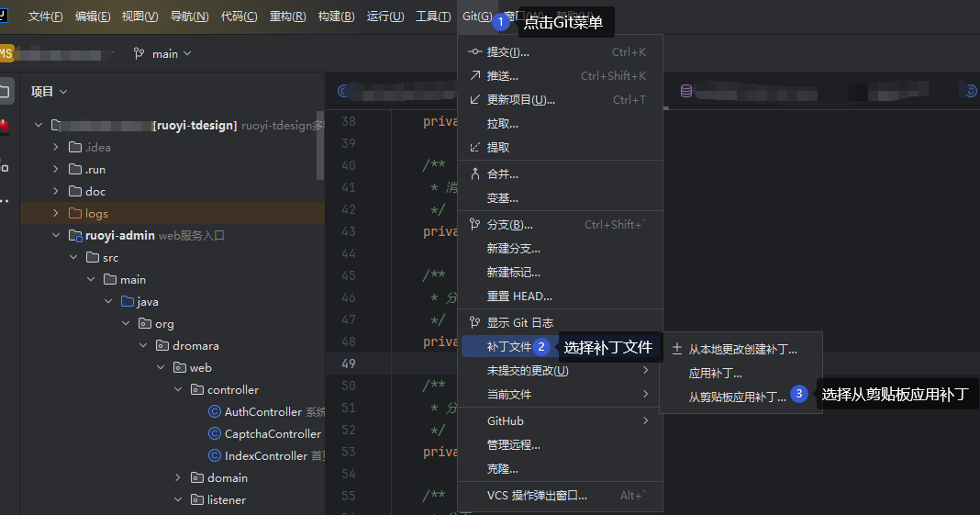Viewport: 980px width, 515px height.
Task: Select the dromara package
Action: pos(187,345)
